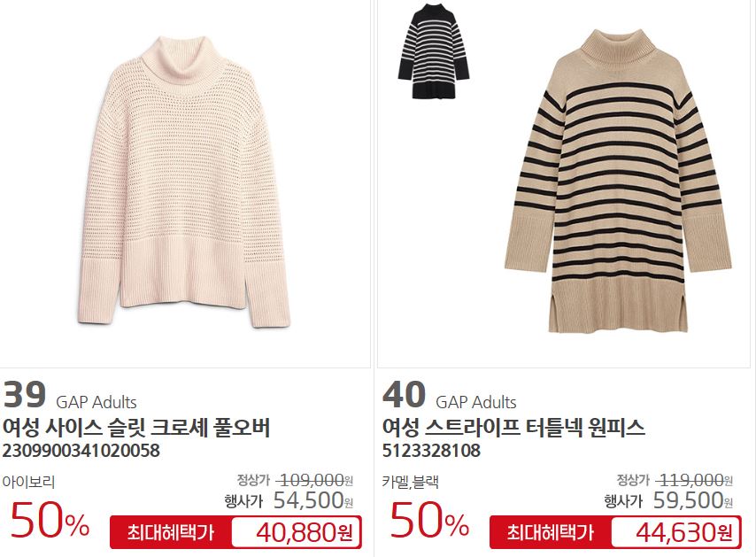Click the 행사가 59,500원 price
The height and width of the screenshot is (557, 756).
point(668,500)
